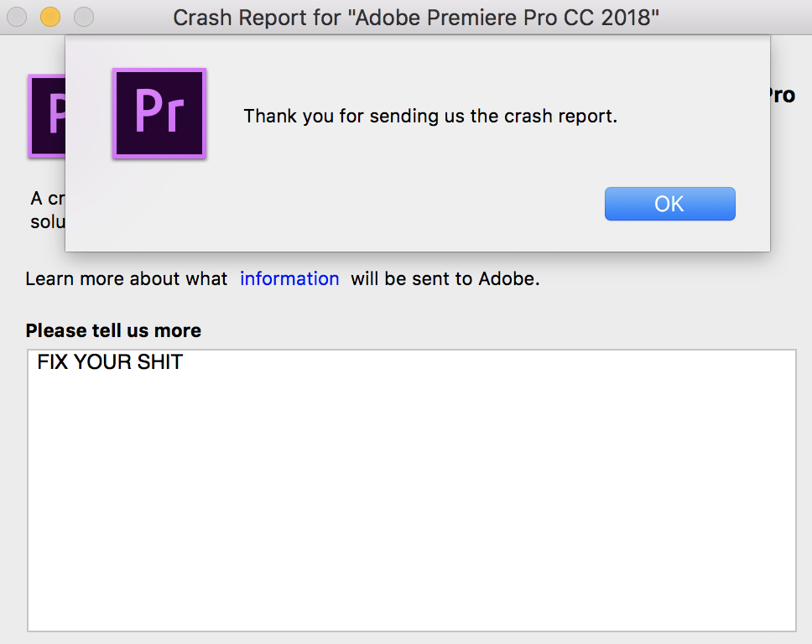812x644 pixels.
Task: Click the "Please tell us more" label
Action: coord(113,330)
